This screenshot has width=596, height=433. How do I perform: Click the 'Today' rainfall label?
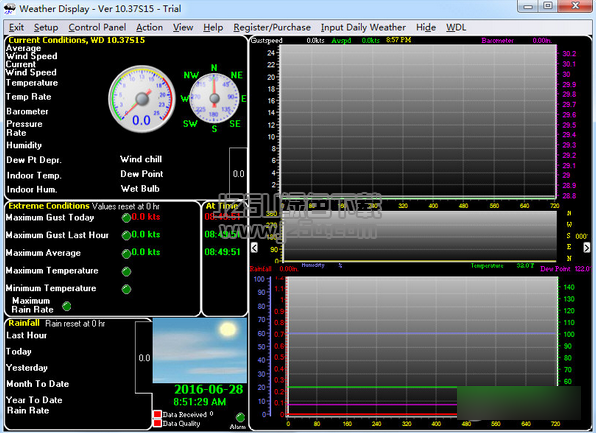(19, 352)
